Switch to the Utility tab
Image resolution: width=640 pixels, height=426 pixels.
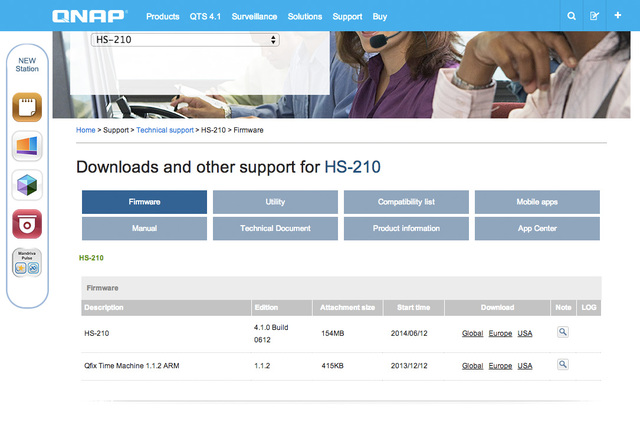tap(275, 202)
